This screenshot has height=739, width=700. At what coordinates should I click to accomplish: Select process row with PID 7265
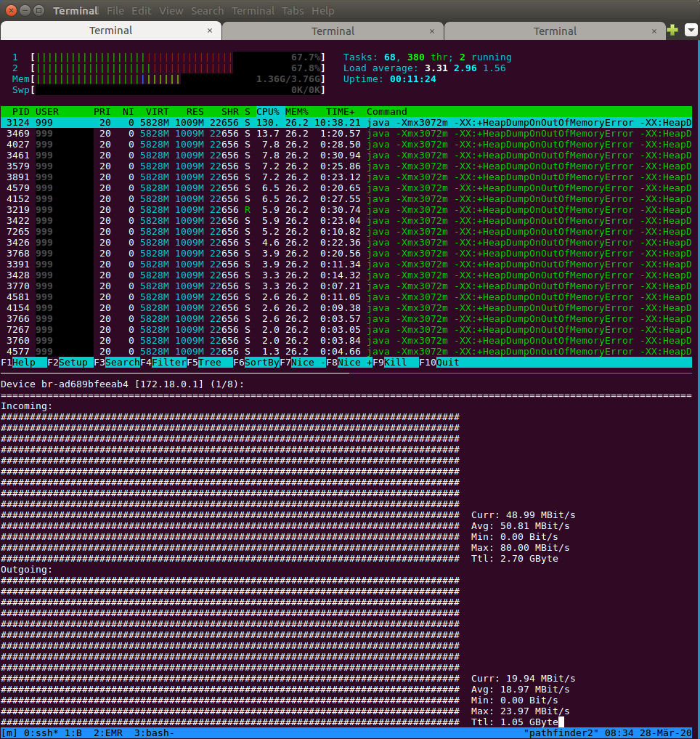346,231
